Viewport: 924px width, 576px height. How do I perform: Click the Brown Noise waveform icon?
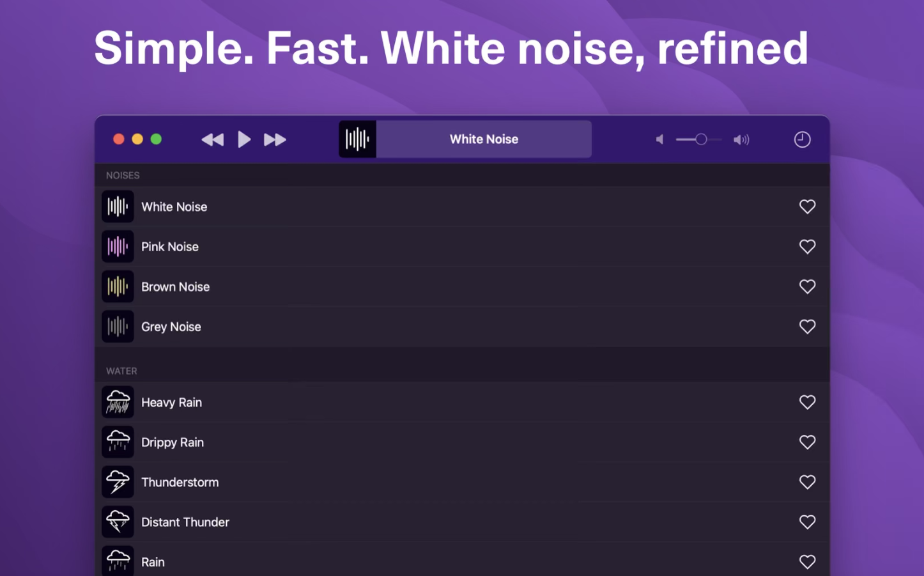point(118,286)
